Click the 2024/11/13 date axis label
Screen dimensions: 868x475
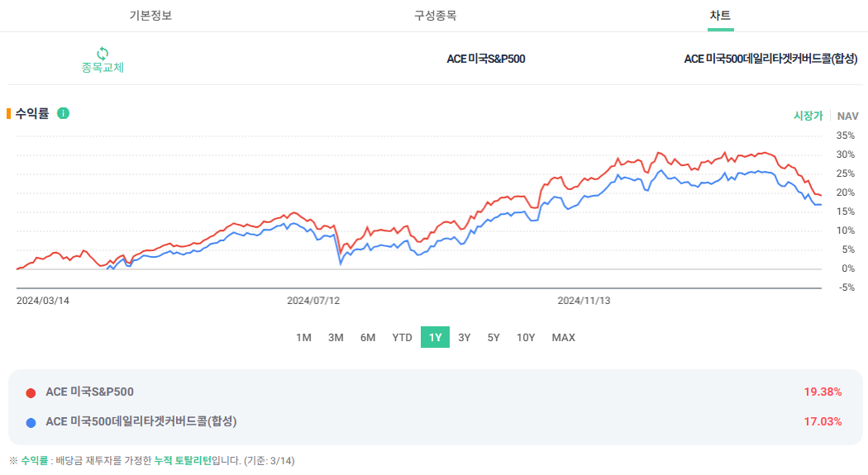[584, 301]
